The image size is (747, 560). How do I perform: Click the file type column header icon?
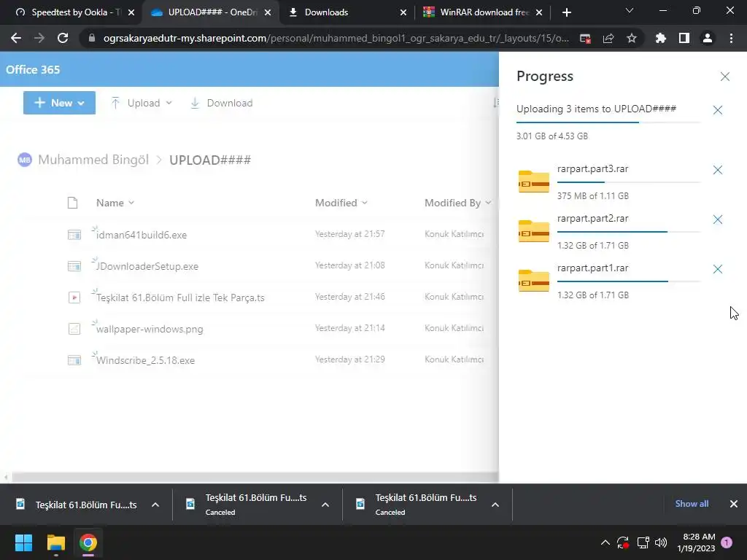[x=72, y=203]
